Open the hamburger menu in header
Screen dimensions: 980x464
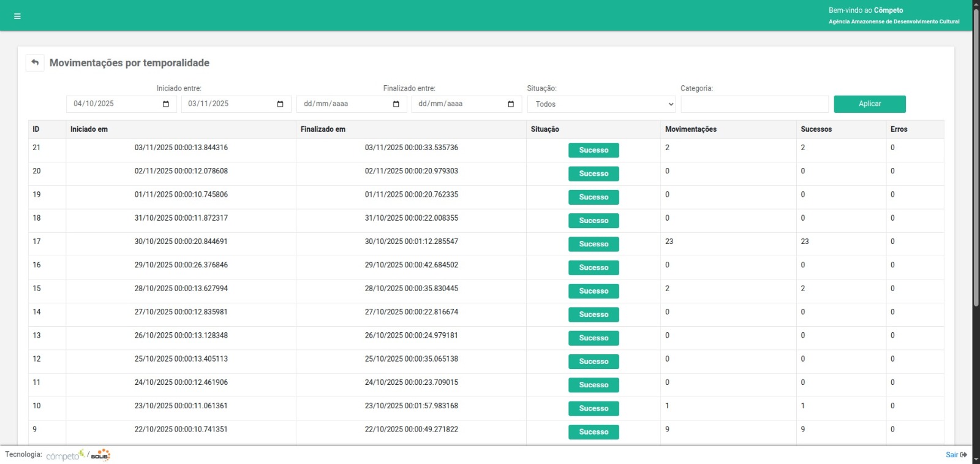[17, 16]
